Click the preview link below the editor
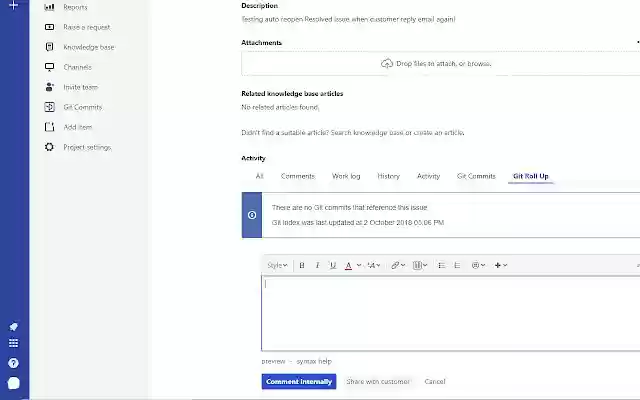 tap(273, 361)
